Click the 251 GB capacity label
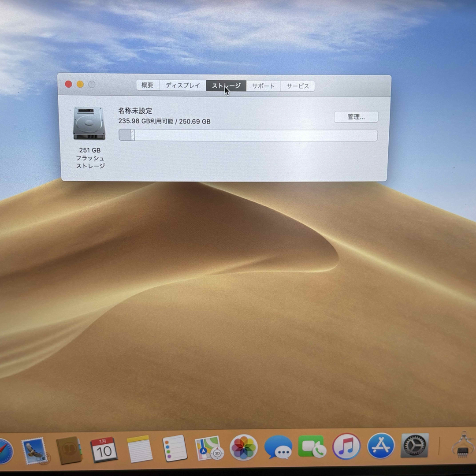Screen dimensions: 476x476 pos(90,150)
